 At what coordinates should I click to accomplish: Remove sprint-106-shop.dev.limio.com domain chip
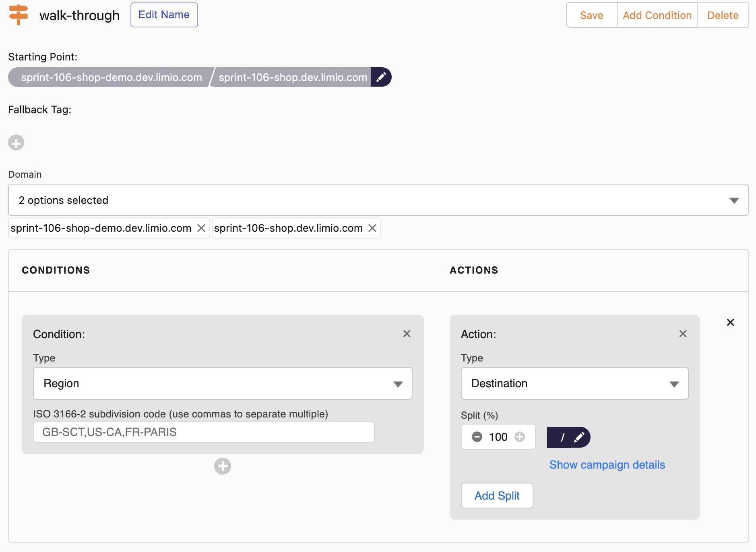click(x=372, y=228)
